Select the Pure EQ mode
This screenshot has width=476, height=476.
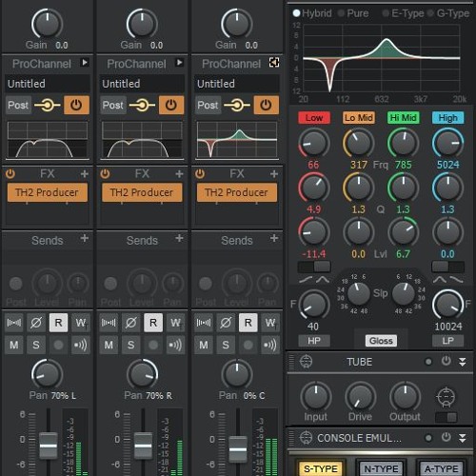click(x=353, y=13)
